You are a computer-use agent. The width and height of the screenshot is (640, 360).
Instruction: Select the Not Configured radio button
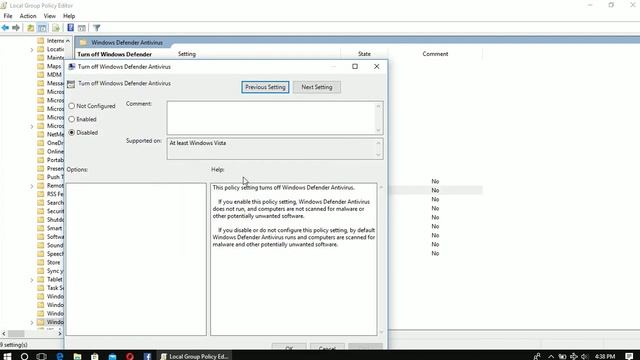coord(71,106)
